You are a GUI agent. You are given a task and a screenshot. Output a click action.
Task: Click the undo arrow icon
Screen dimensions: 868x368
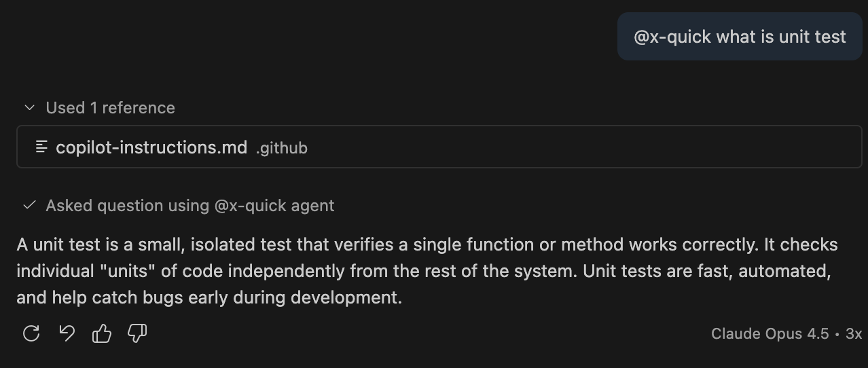[67, 333]
